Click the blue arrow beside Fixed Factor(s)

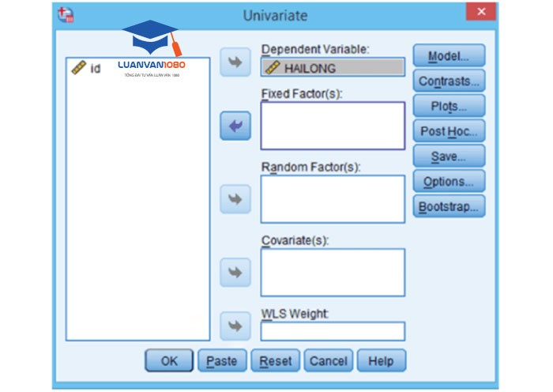pyautogui.click(x=235, y=126)
